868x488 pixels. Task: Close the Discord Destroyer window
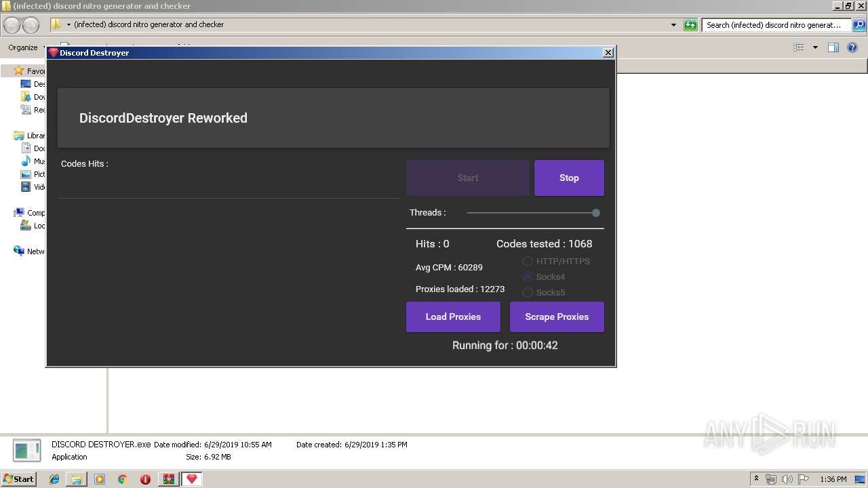(x=608, y=52)
